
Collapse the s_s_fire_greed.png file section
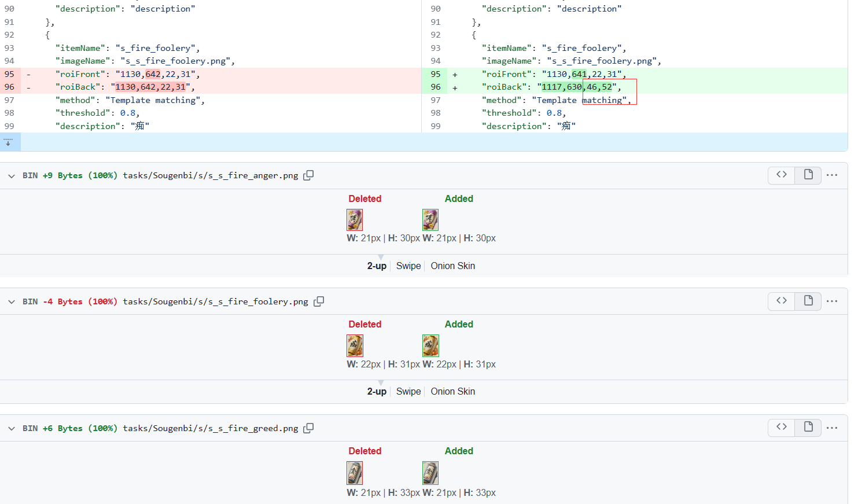10,428
